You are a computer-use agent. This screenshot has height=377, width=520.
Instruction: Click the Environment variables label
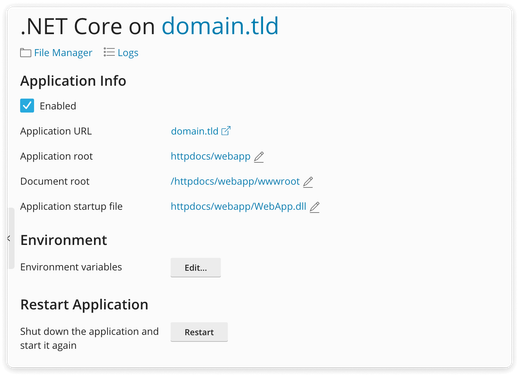point(71,267)
